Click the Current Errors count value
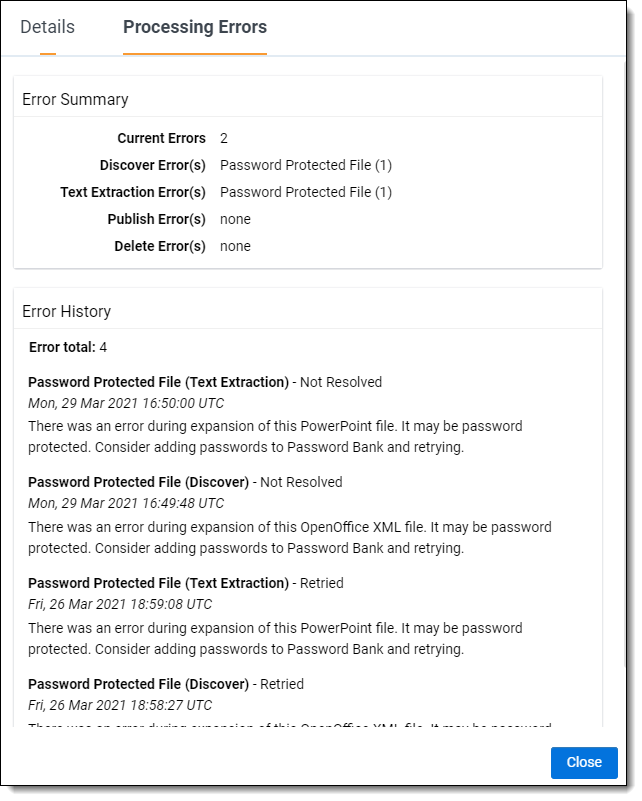 [224, 138]
